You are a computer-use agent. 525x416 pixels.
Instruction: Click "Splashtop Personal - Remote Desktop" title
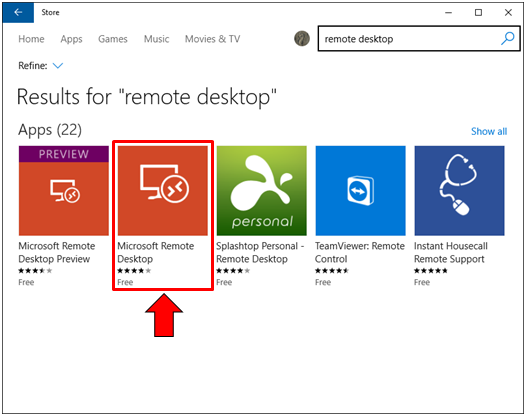coord(260,252)
